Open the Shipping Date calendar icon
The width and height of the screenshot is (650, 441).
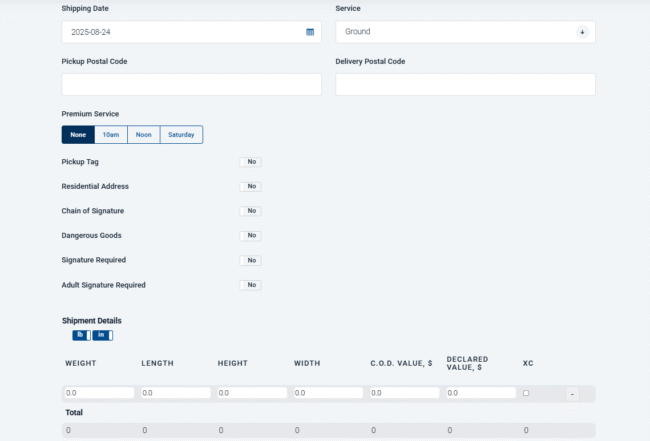310,32
